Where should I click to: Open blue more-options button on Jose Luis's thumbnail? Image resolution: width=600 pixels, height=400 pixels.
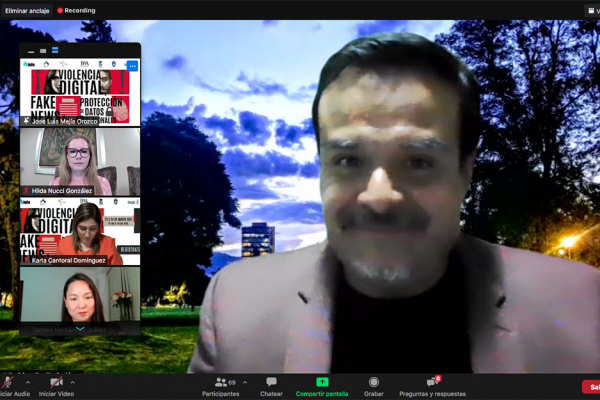coord(132,67)
